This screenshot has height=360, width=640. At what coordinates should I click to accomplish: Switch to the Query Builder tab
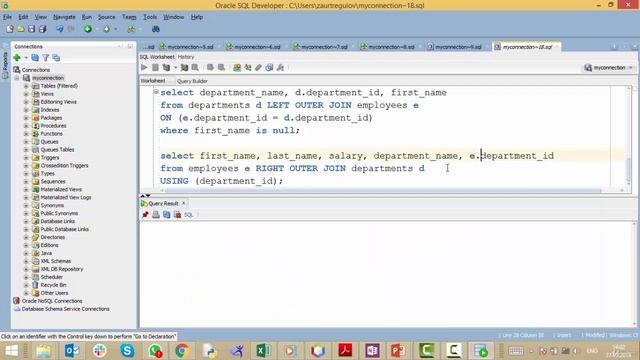pyautogui.click(x=192, y=81)
